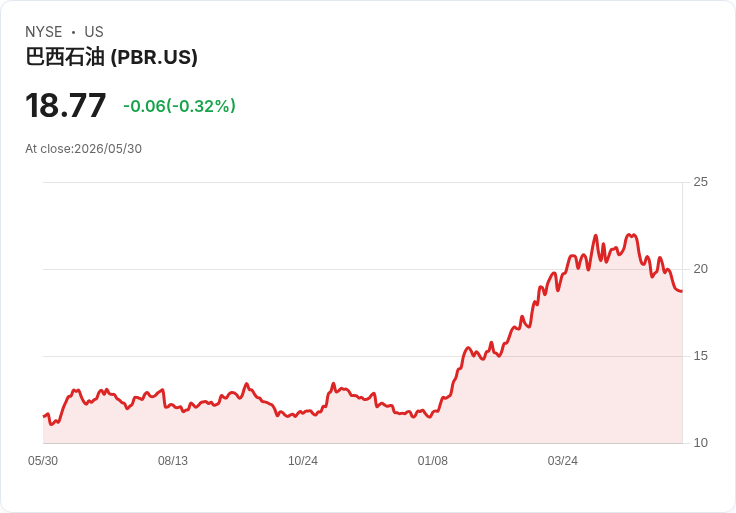Click the 15 y-axis price label
The width and height of the screenshot is (736, 513).
pyautogui.click(x=700, y=356)
